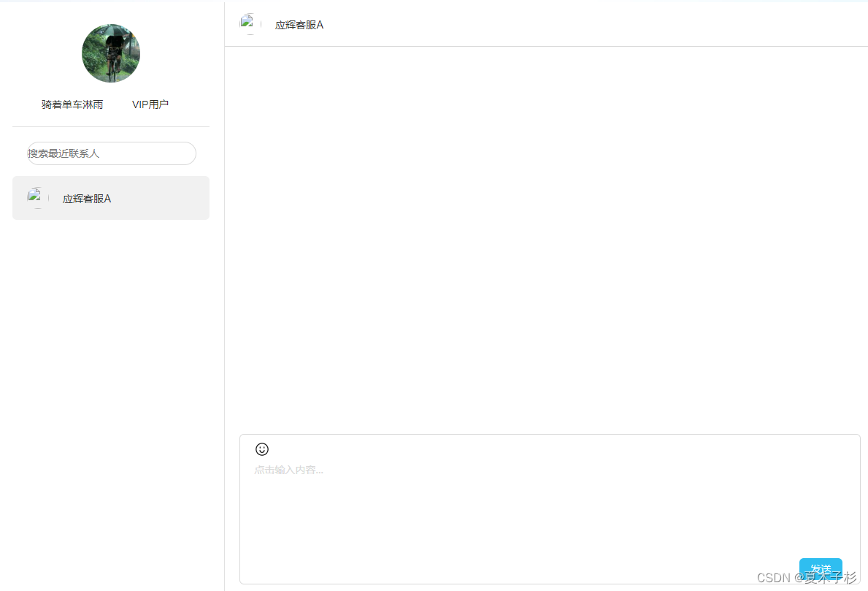Click into the 点击输入内容 message field
Viewport: 868px width, 591px height.
coord(550,510)
